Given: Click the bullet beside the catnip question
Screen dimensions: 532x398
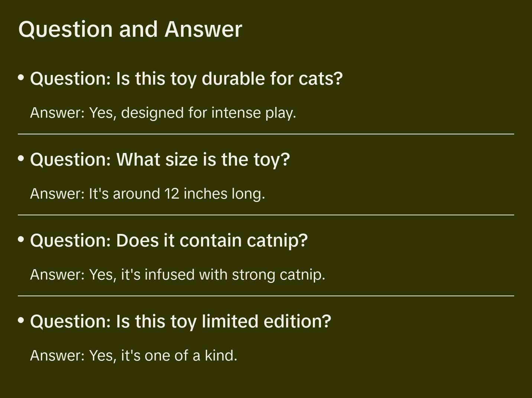Looking at the screenshot, I should (21, 239).
